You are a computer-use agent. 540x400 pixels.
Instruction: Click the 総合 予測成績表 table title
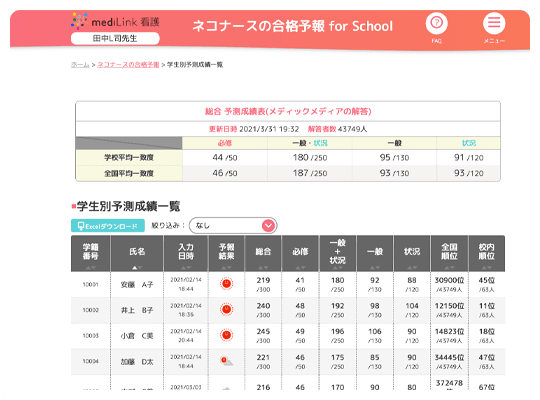[x=288, y=111]
